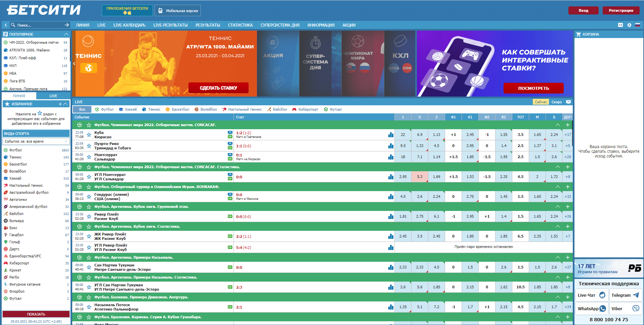This screenshot has height=325, width=644.
Task: Star the Аргентина Примера Насьональ league header
Action: coord(89,257)
